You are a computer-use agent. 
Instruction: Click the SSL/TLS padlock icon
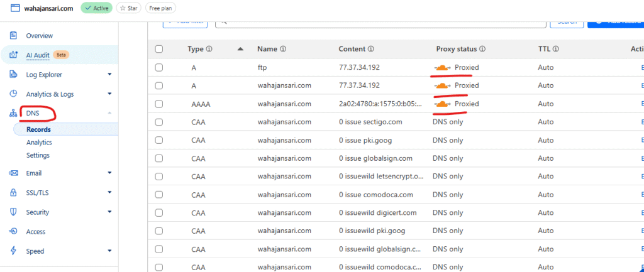tap(13, 192)
